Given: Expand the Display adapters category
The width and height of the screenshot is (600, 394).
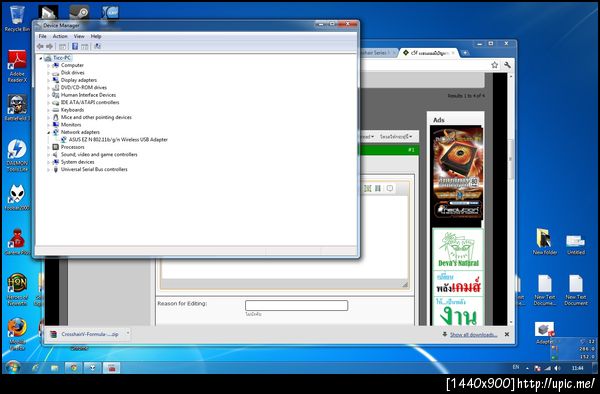Looking at the screenshot, I should pos(49,80).
